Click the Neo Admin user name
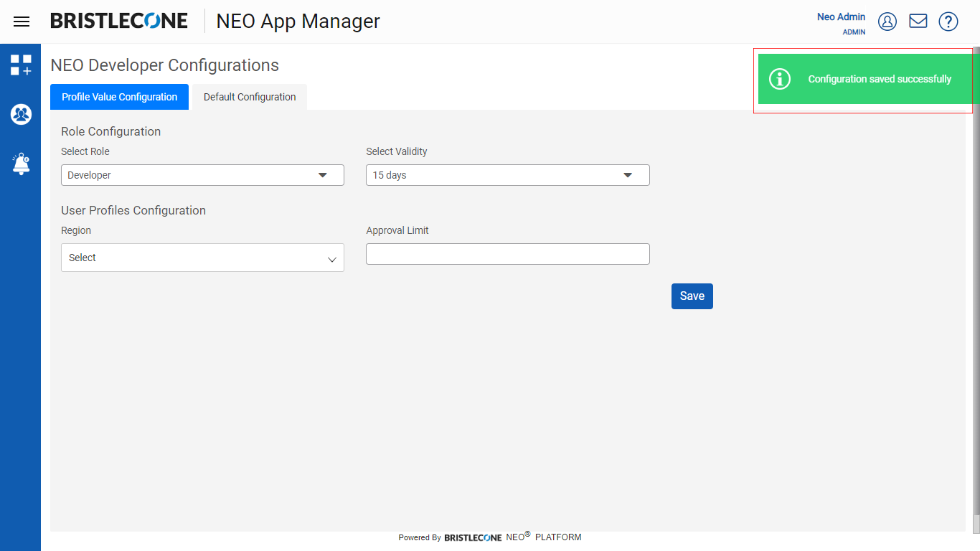 tap(841, 17)
